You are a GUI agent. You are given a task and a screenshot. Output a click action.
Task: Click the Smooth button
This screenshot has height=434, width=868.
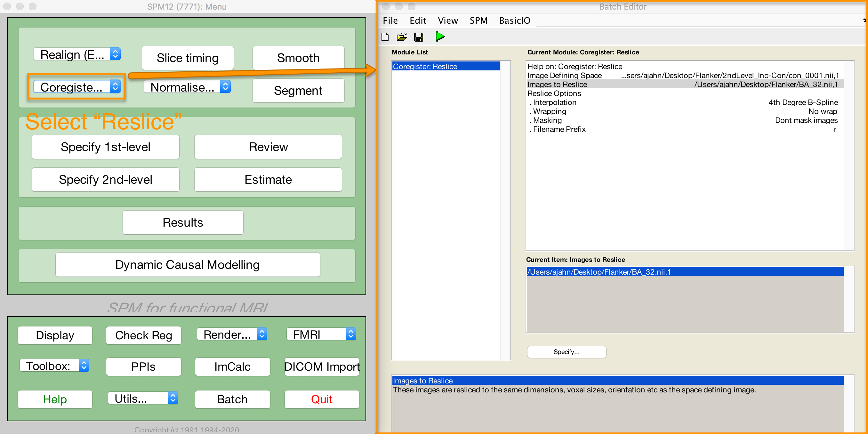pyautogui.click(x=298, y=58)
